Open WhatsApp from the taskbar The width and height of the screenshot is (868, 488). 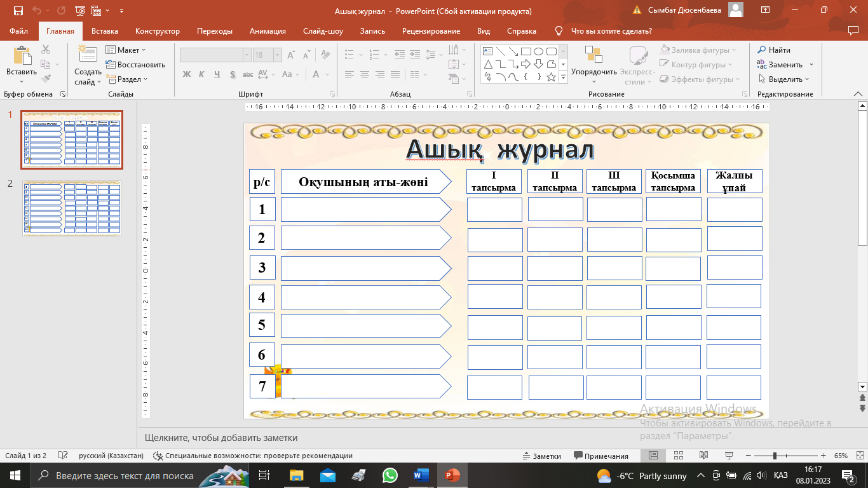point(390,475)
